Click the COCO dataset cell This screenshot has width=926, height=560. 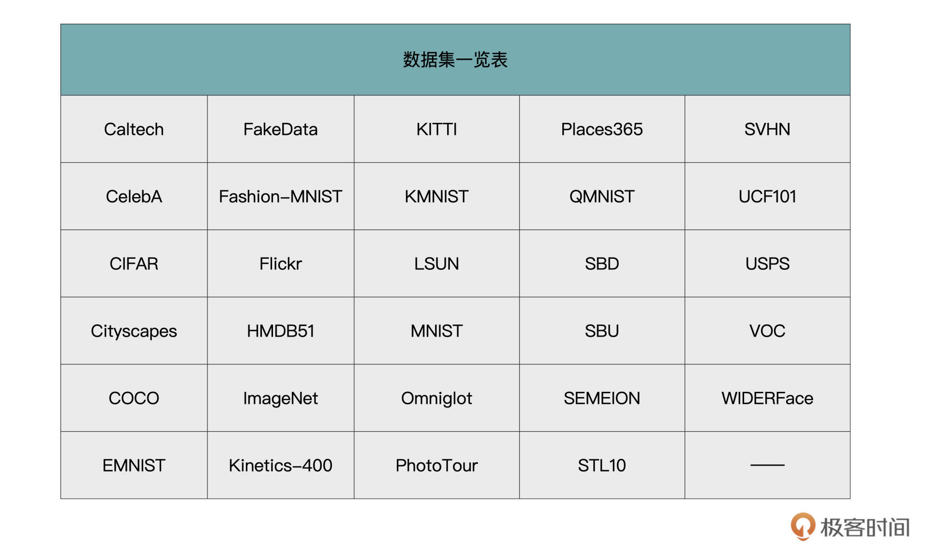[134, 398]
